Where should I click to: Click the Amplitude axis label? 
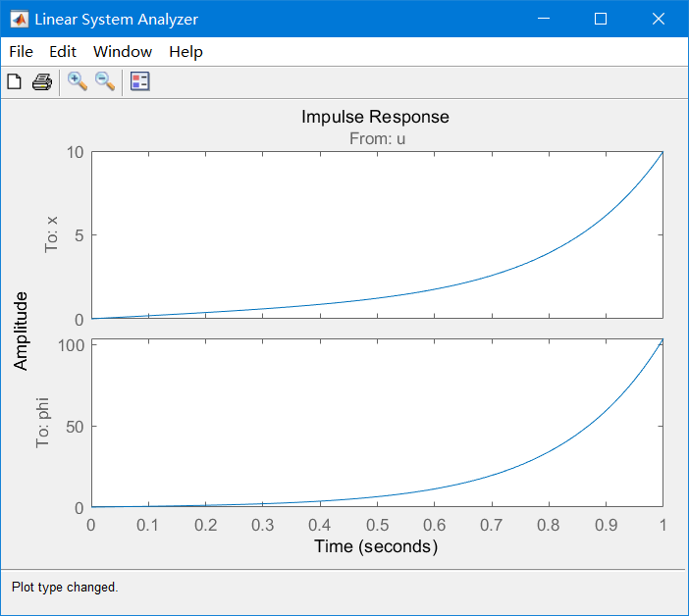[x=21, y=331]
